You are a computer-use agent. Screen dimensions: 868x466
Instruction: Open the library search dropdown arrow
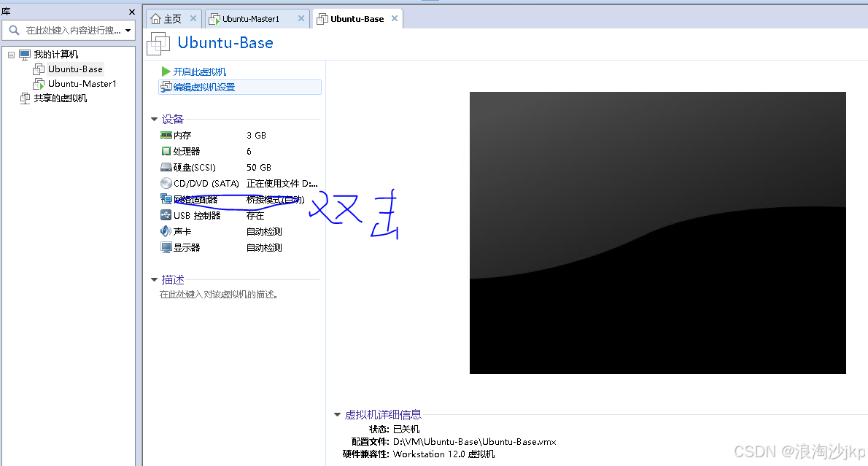[128, 31]
